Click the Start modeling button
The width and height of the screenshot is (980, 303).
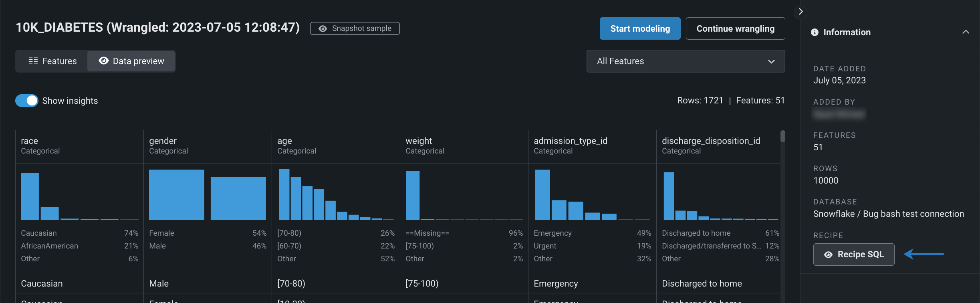tap(640, 28)
